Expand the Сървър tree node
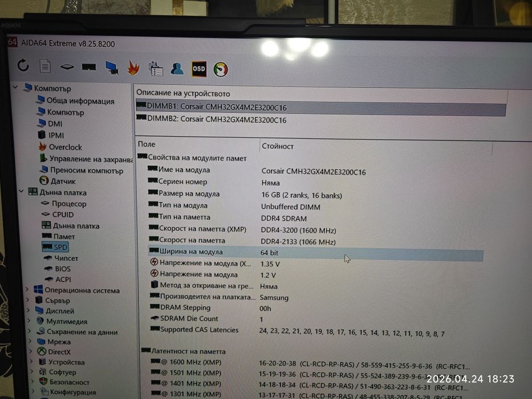Image resolution: width=532 pixels, height=399 pixels. tap(28, 300)
